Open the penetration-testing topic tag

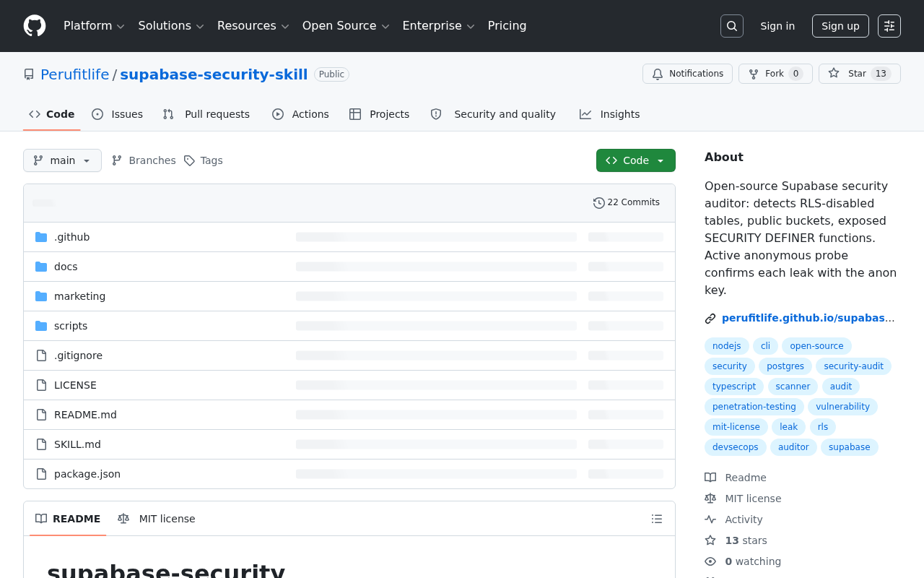(754, 407)
